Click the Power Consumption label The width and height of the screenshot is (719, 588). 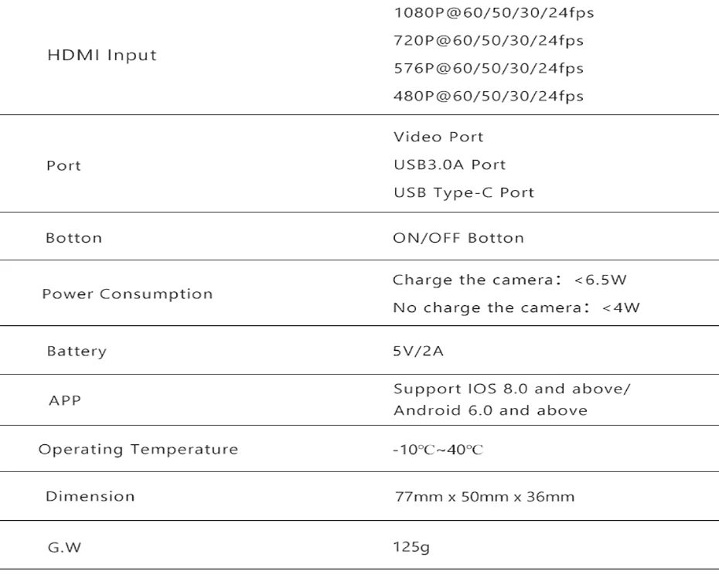(128, 294)
